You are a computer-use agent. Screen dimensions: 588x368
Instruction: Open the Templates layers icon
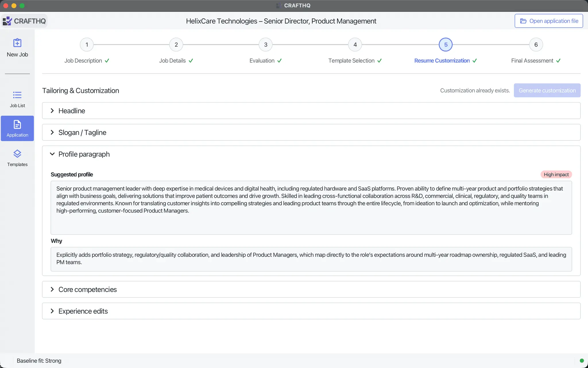[17, 154]
